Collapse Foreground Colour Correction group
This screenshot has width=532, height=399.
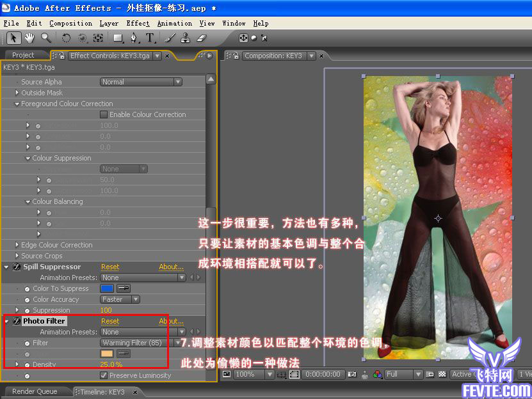coord(17,104)
